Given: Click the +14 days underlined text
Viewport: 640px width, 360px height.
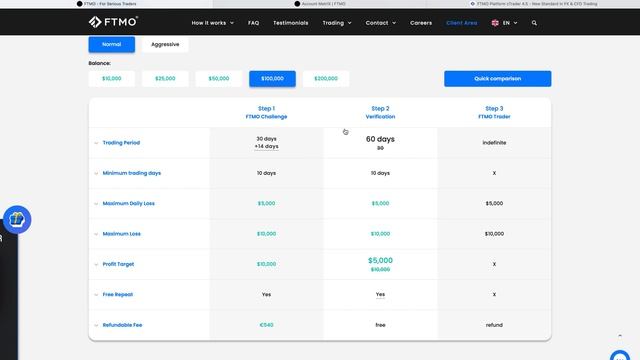Looking at the screenshot, I should [266, 147].
